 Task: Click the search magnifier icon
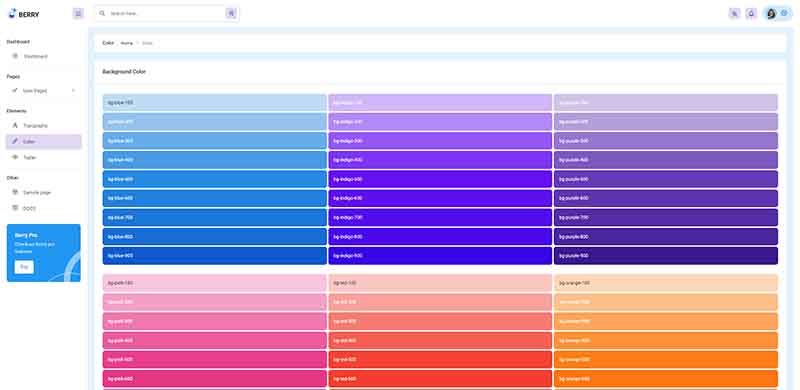103,14
